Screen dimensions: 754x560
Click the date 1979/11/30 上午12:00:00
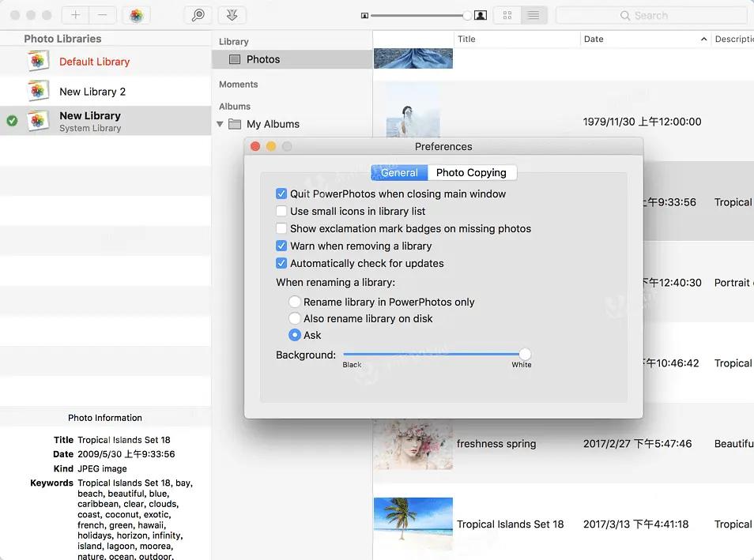642,122
